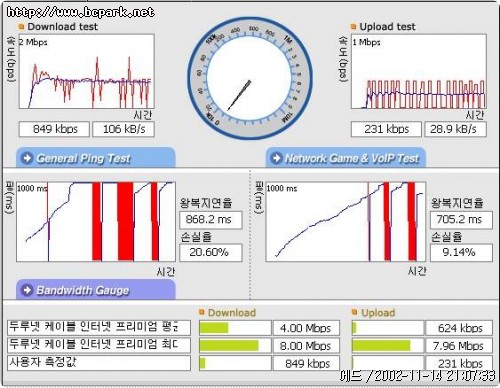Click the 1000 ms label in General Ping graph
500x388 pixels.
pos(32,188)
